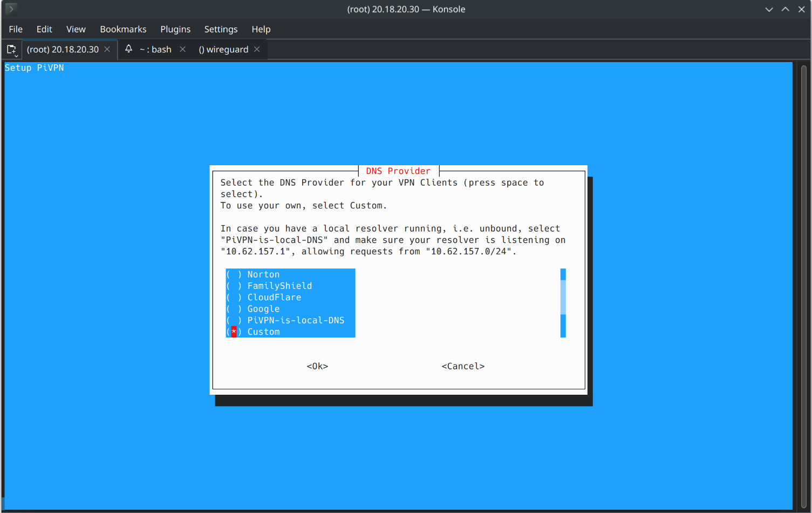The height and width of the screenshot is (513, 812).
Task: Close the bash tab
Action: [183, 49]
